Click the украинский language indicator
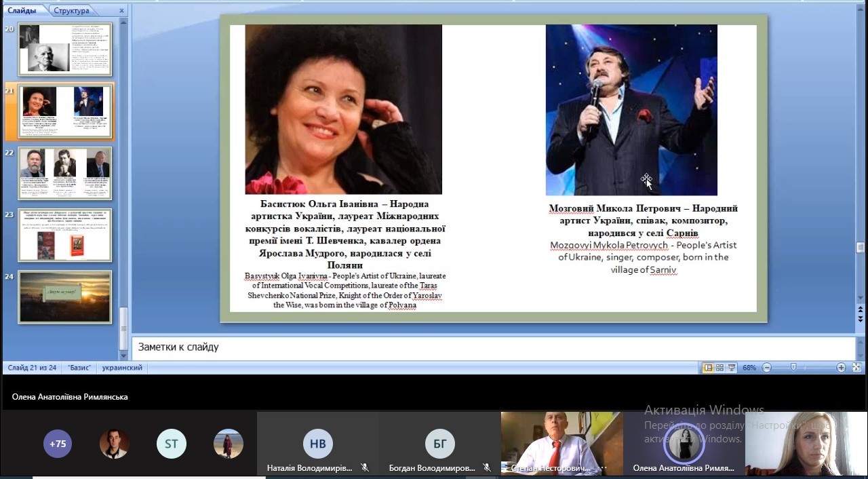Viewport: 868px width, 479px height. (x=122, y=368)
